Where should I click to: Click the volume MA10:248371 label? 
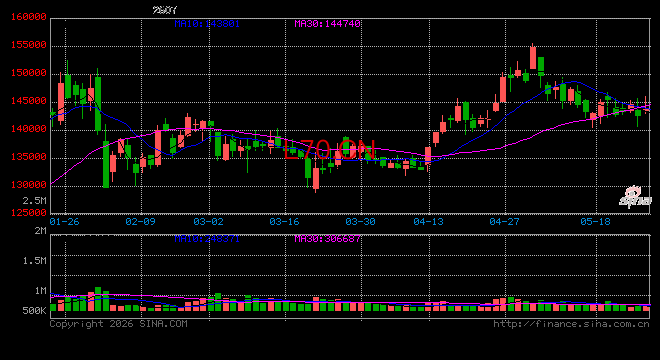coord(207,239)
